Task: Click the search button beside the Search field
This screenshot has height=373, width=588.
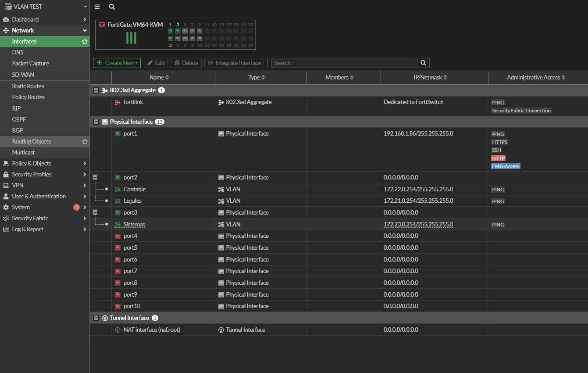Action: coord(423,63)
